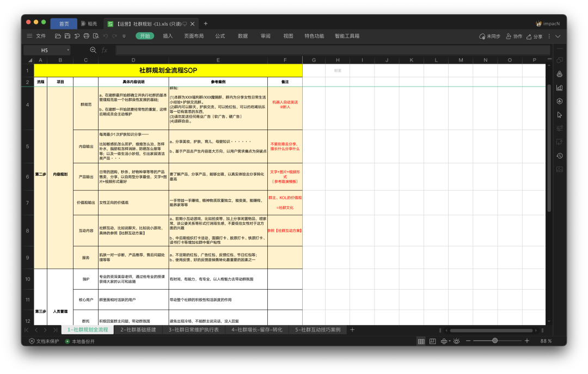
Task: Open the 审阅 ribbon tab
Action: (x=266, y=36)
